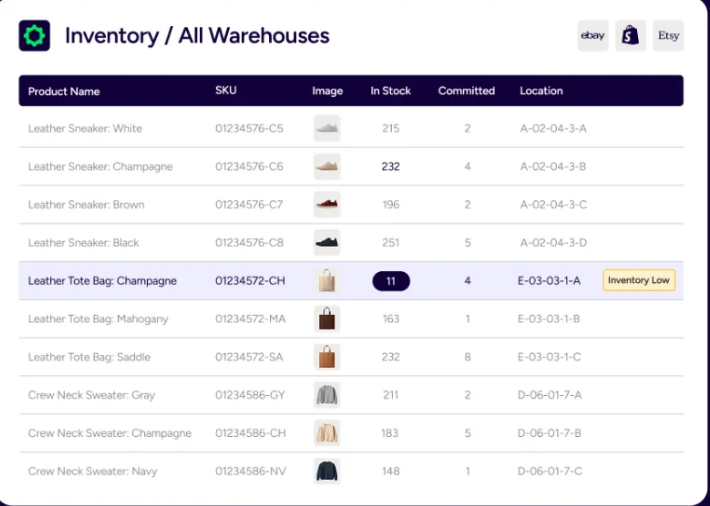The width and height of the screenshot is (710, 506).
Task: Click location E-03-03-1-A
Action: point(549,281)
